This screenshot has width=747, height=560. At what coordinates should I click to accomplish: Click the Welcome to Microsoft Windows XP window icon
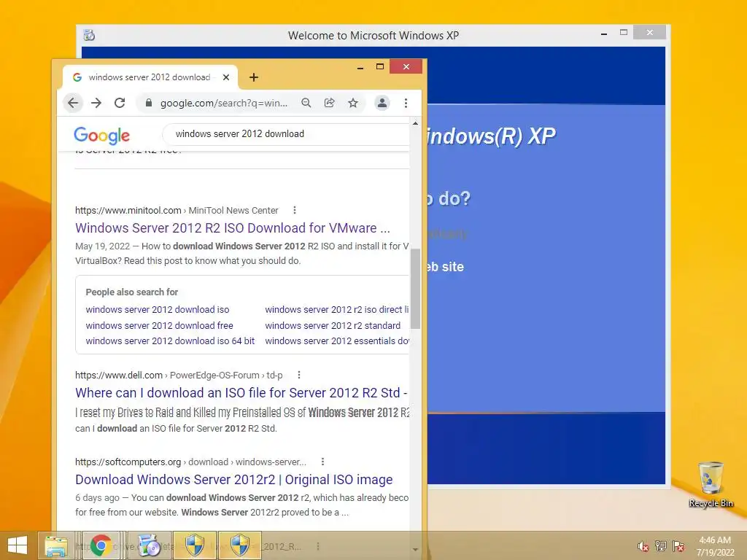coord(89,35)
